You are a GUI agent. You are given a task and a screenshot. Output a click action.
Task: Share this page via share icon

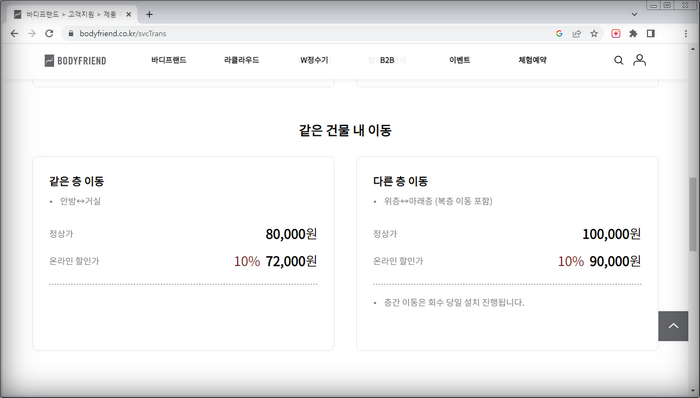[x=577, y=33]
